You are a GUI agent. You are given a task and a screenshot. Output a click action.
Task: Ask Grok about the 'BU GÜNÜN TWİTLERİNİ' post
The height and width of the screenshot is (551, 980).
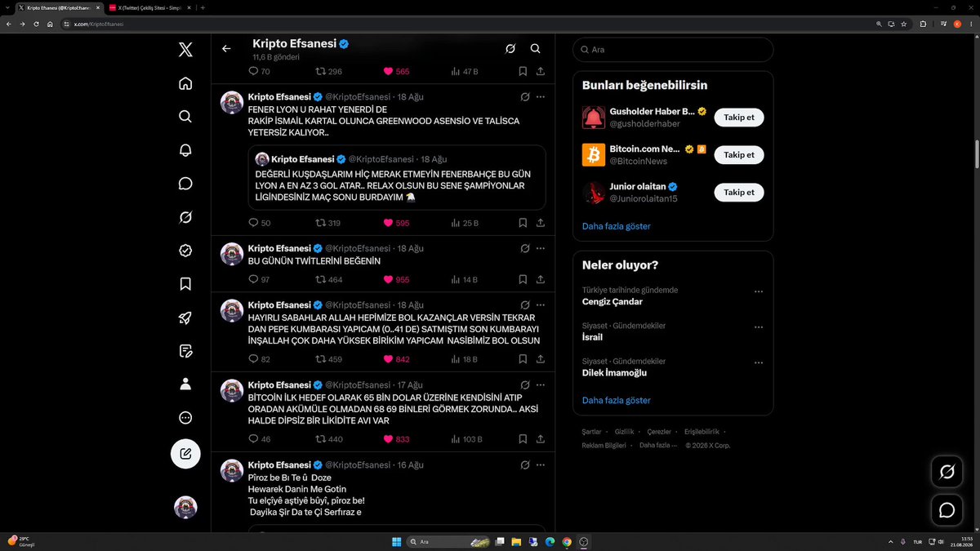click(x=524, y=247)
